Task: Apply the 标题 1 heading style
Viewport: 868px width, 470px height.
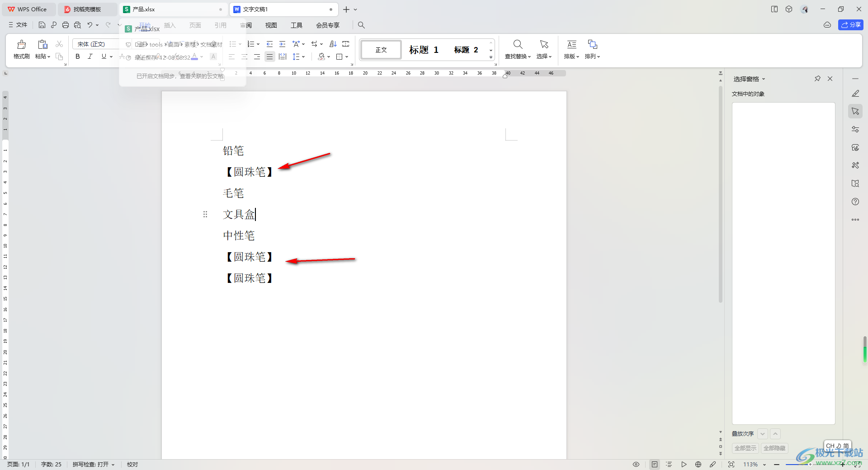Action: [x=424, y=50]
